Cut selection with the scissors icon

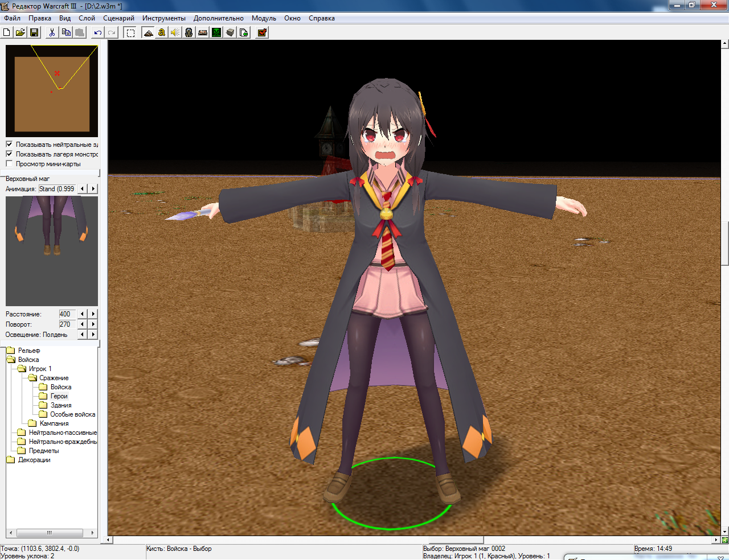click(x=52, y=32)
